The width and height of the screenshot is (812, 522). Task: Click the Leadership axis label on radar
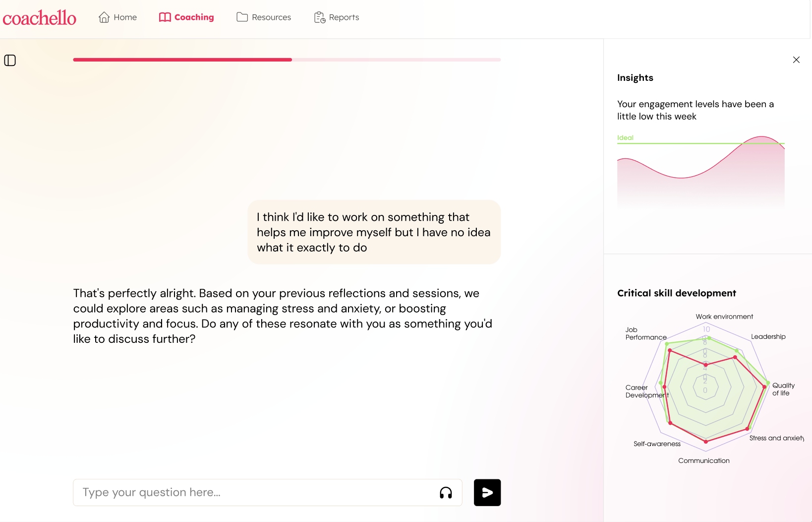[x=768, y=337]
